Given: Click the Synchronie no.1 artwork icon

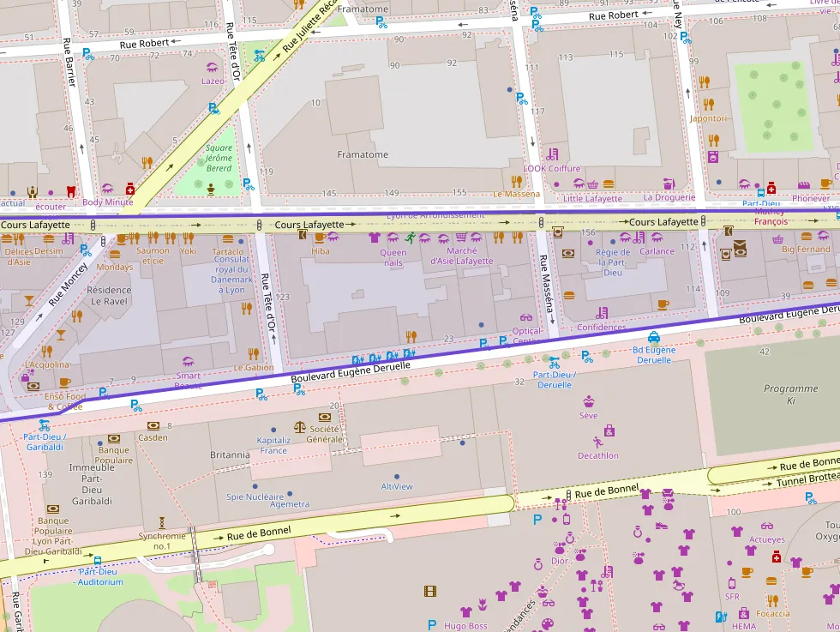Looking at the screenshot, I should 161,521.
